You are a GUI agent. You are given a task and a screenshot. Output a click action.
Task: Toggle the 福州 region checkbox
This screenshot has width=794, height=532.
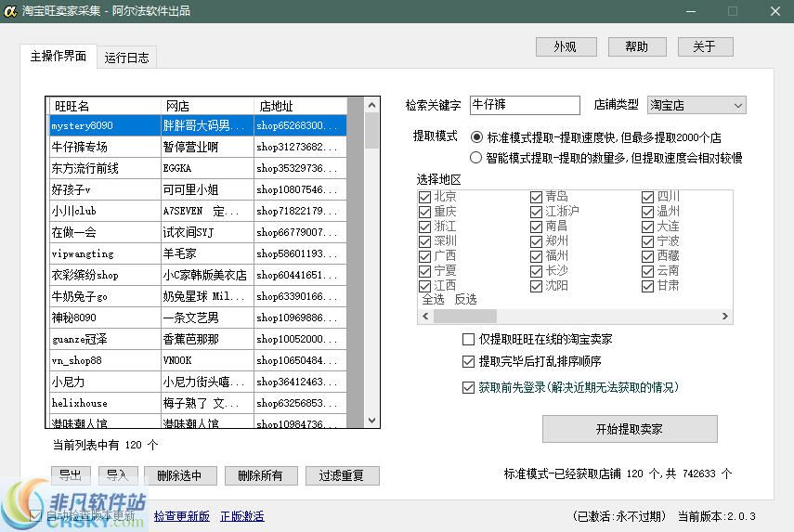(x=536, y=256)
